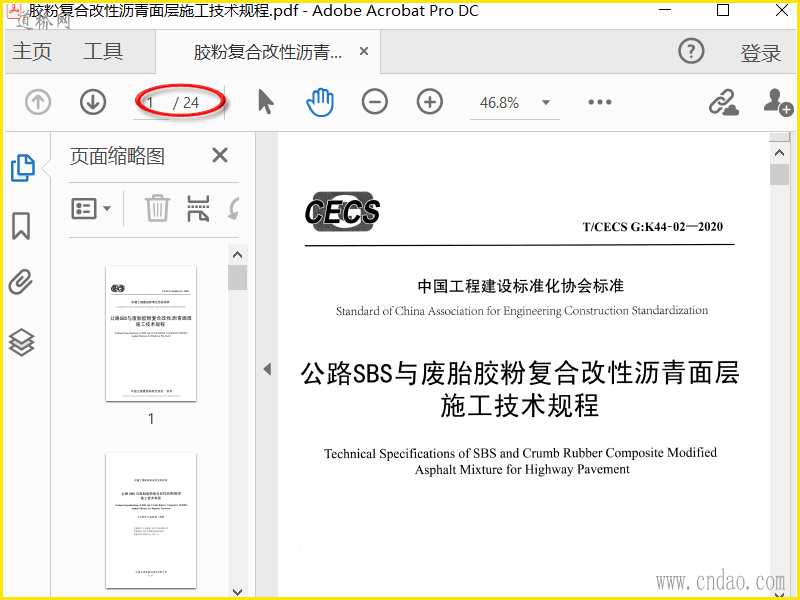Click the share link cloud icon
Image resolution: width=800 pixels, height=600 pixels.
click(723, 102)
